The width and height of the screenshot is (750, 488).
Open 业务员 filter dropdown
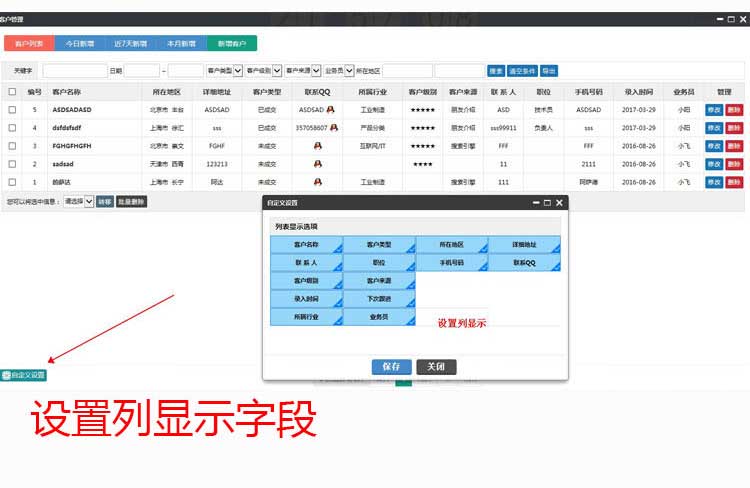click(339, 71)
